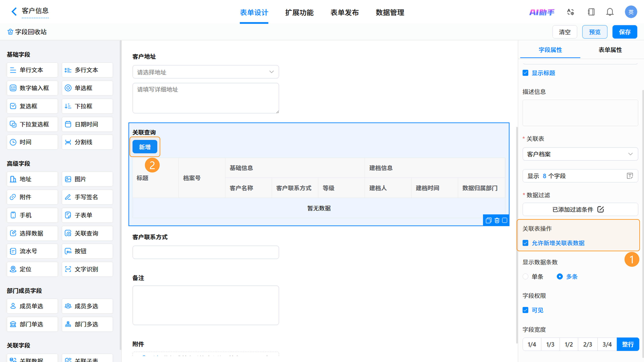Click the 保存 button
644x362 pixels.
click(x=625, y=32)
